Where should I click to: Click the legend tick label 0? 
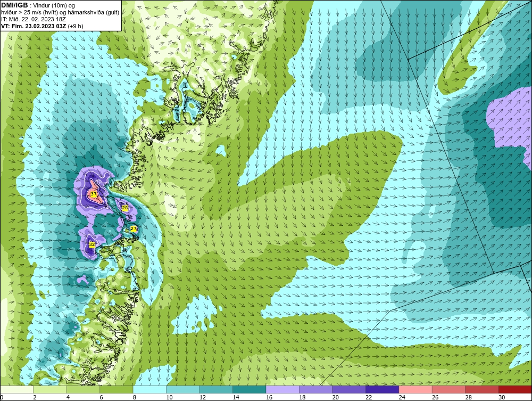tap(2, 397)
